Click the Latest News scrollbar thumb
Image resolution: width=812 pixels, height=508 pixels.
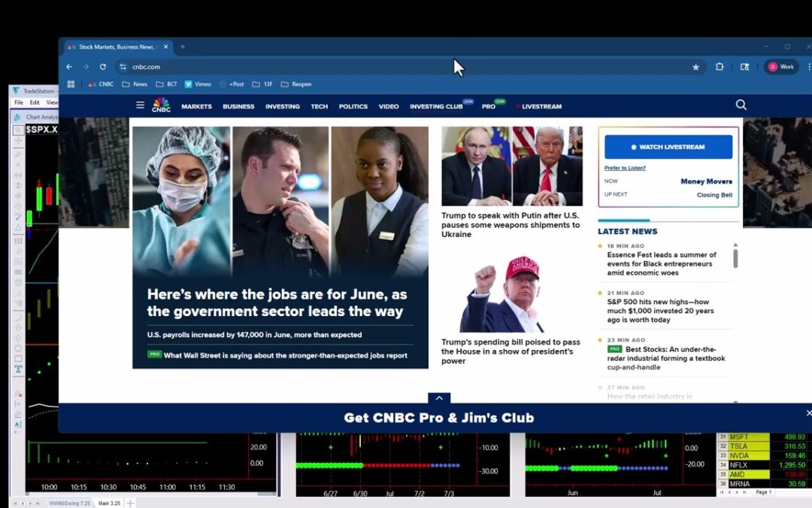pos(735,259)
